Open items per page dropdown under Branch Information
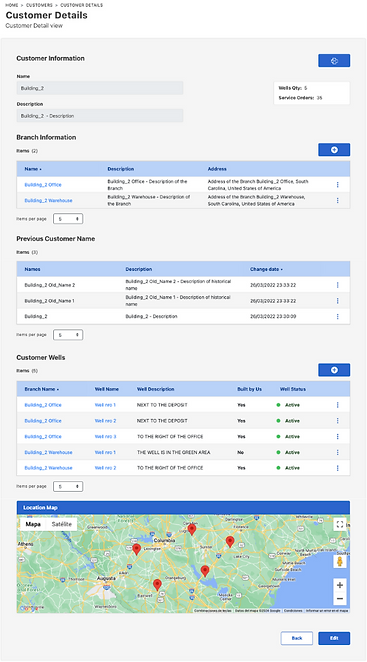 68,219
